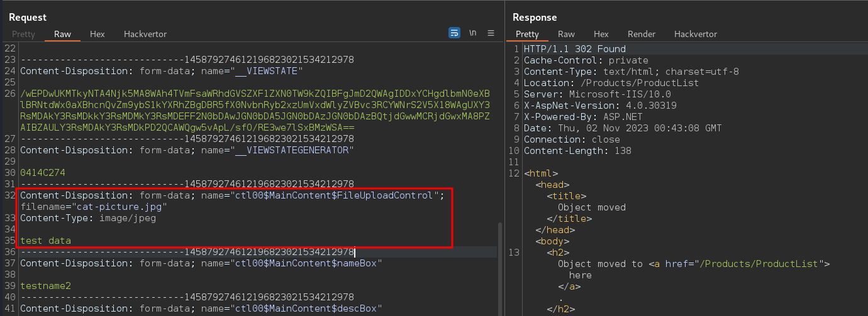Viewport: 868px width, 316px height.
Task: Click the "test data" body line
Action: [46, 241]
